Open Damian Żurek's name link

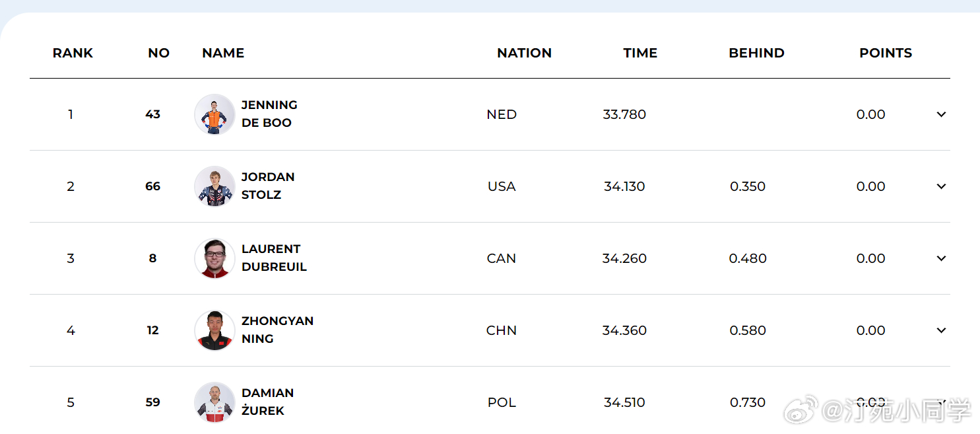point(267,402)
